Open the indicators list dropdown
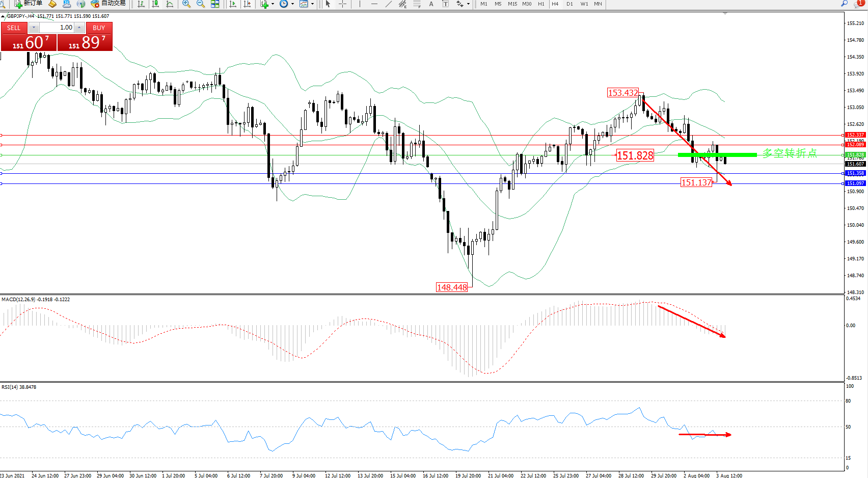This screenshot has height=478, width=868. (273, 4)
